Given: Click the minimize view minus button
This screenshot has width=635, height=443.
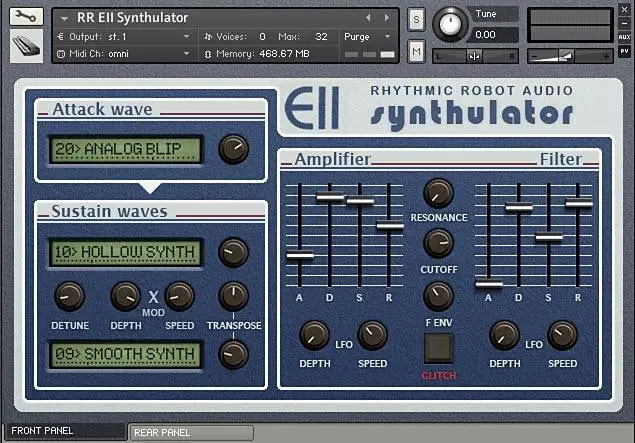Looking at the screenshot, I should 624,23.
